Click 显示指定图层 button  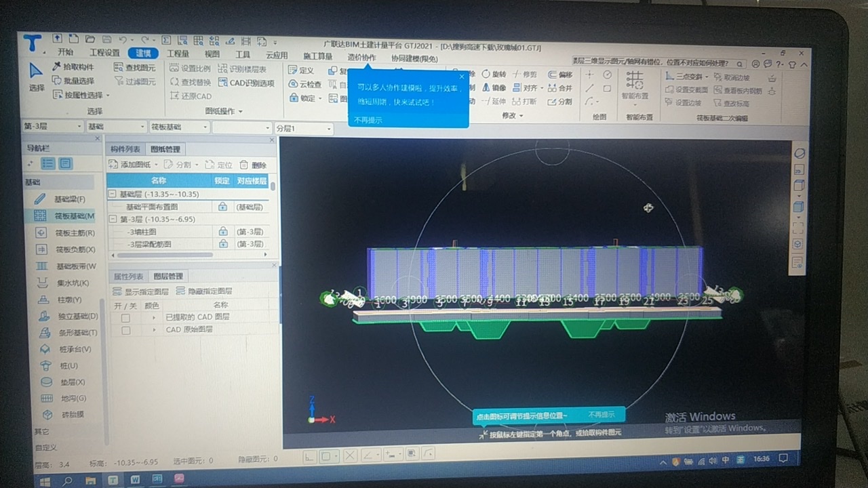click(x=140, y=291)
